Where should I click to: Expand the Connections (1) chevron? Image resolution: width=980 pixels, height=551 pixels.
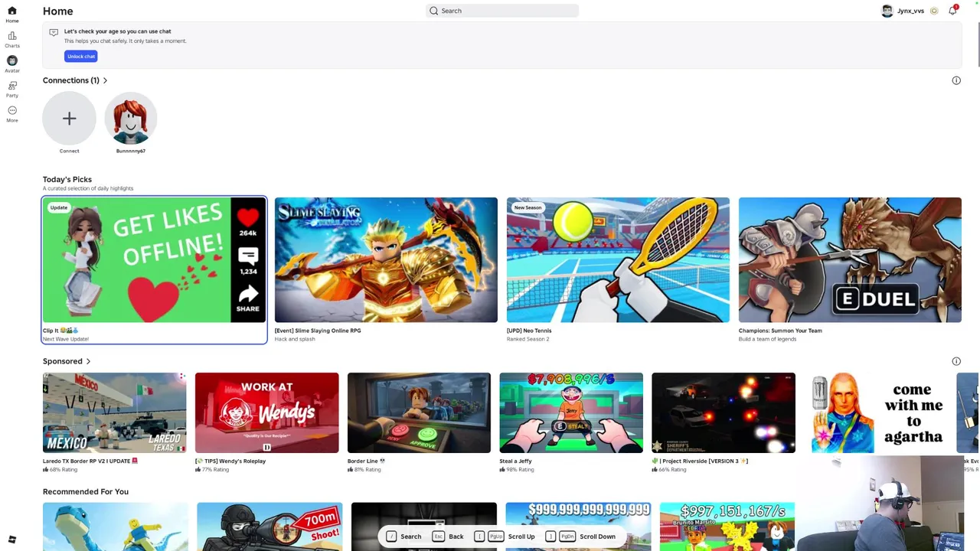[x=105, y=80]
